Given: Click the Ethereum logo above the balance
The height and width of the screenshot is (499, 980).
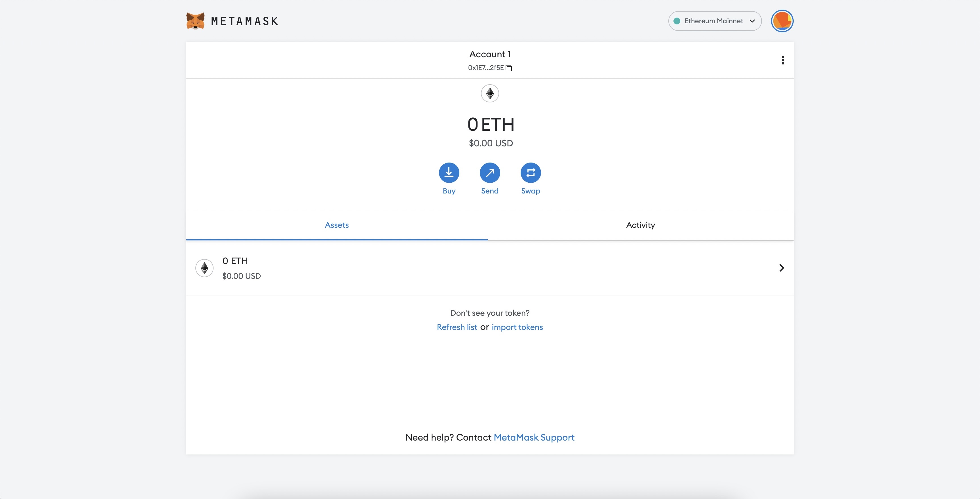Looking at the screenshot, I should click(x=490, y=93).
